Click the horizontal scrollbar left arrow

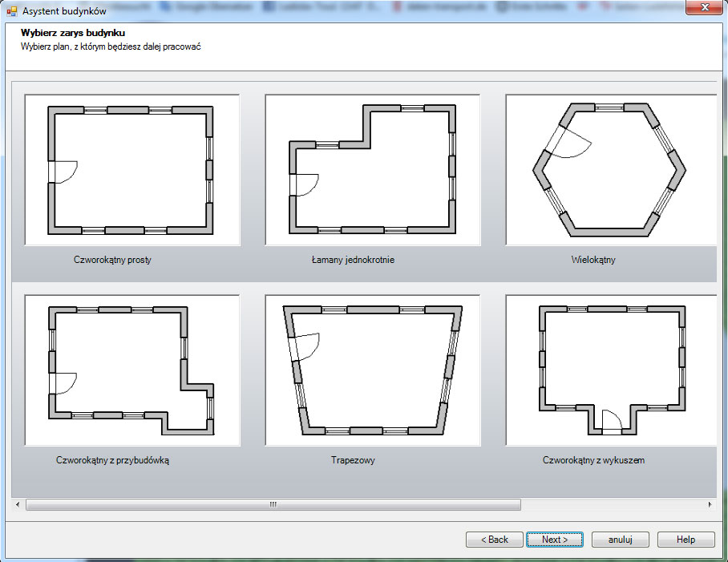click(18, 505)
